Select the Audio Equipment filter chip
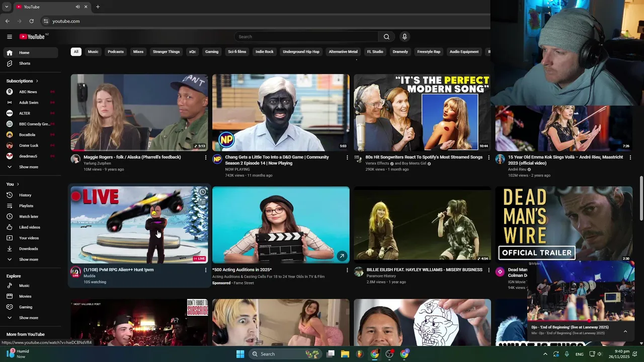This screenshot has width=644, height=362. (x=464, y=52)
